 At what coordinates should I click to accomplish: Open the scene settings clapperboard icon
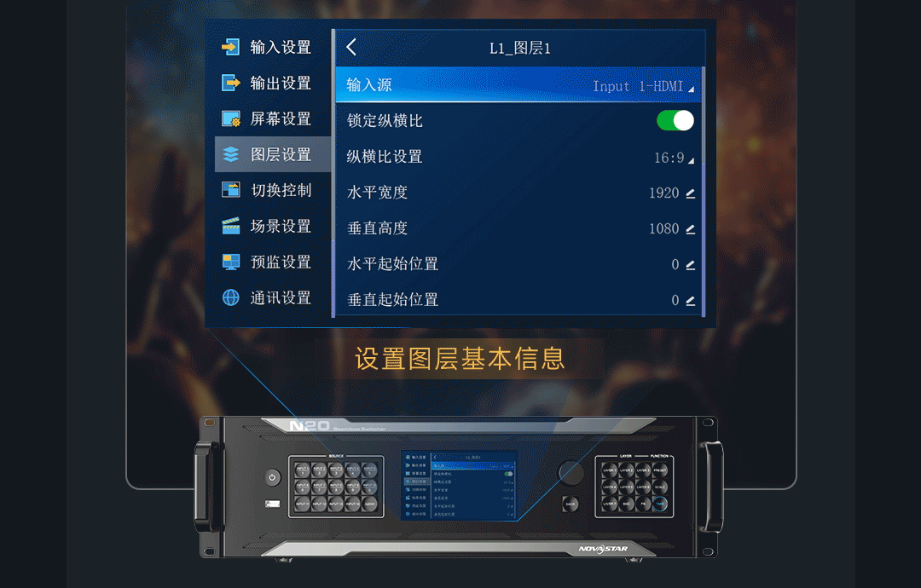(231, 226)
